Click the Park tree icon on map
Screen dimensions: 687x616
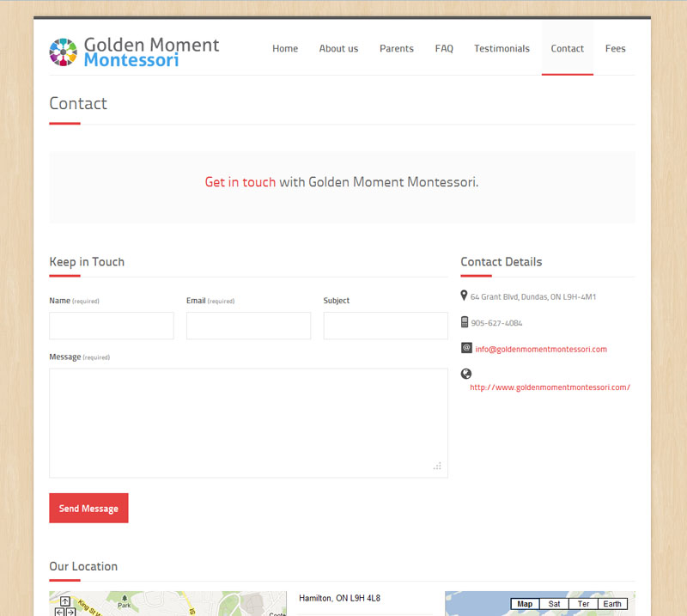(x=125, y=598)
